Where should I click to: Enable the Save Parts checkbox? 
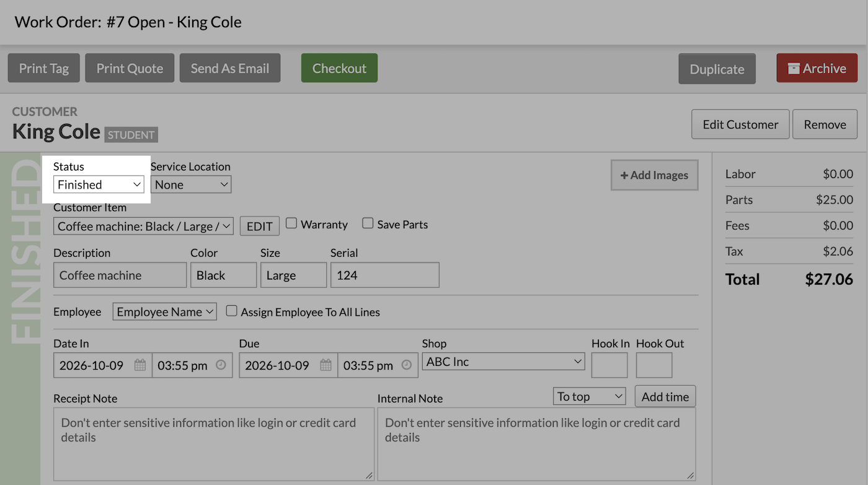368,223
